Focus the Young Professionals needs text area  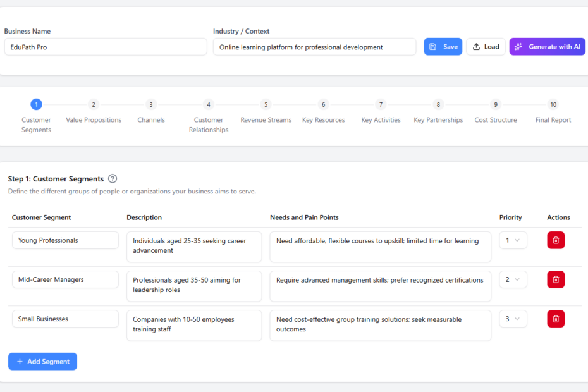coord(380,247)
